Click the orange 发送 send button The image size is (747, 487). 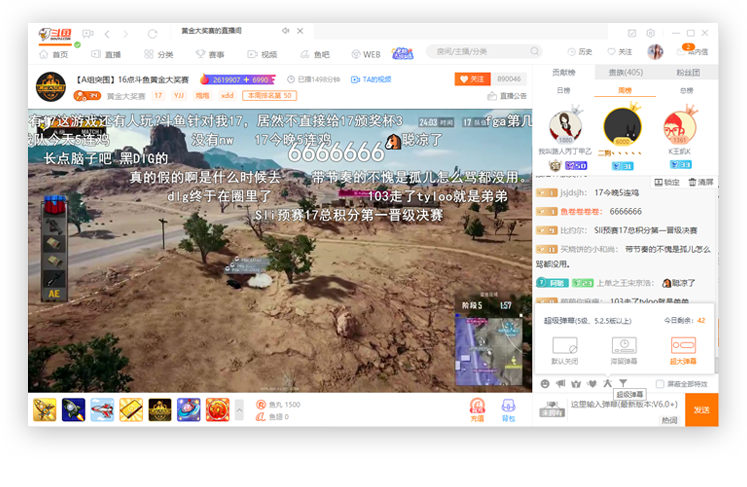[x=701, y=410]
